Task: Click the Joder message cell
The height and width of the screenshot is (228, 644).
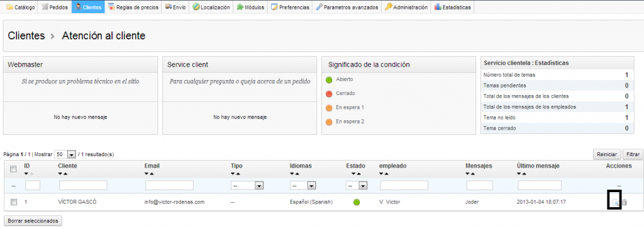Action: tap(472, 202)
